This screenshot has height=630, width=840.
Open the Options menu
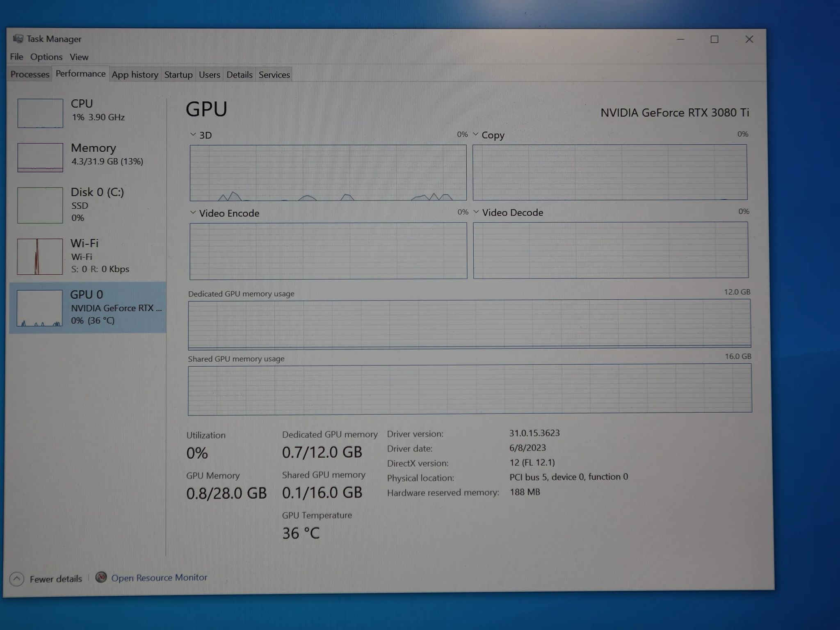click(46, 57)
